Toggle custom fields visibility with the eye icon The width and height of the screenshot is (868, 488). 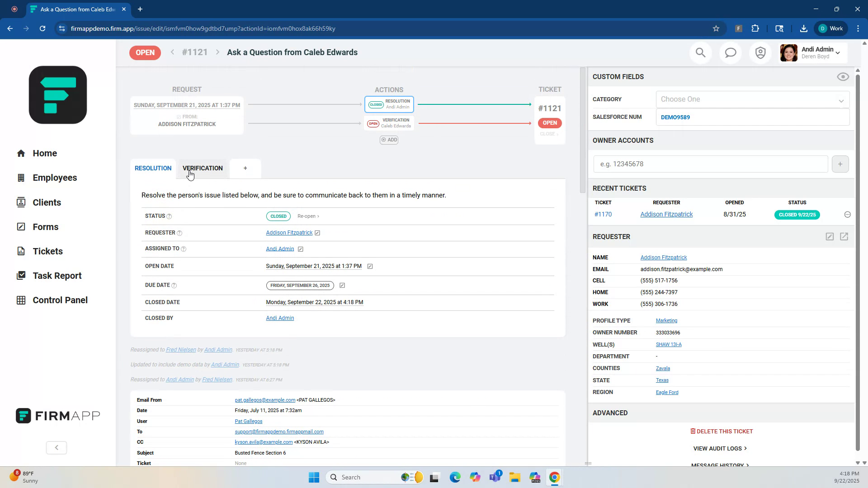point(843,76)
